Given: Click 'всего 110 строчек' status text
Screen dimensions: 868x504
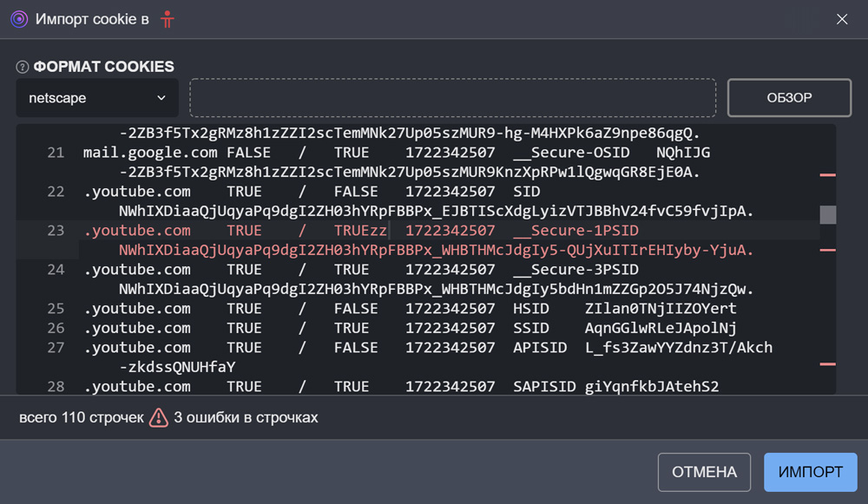Looking at the screenshot, I should tap(82, 418).
